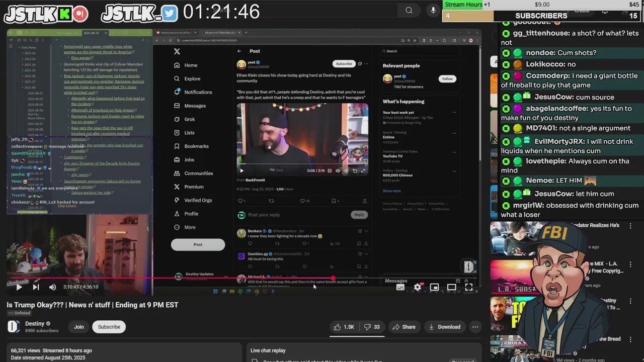The height and width of the screenshot is (362, 644).
Task: Click Follow next to yeet under Relevant people
Action: (447, 79)
